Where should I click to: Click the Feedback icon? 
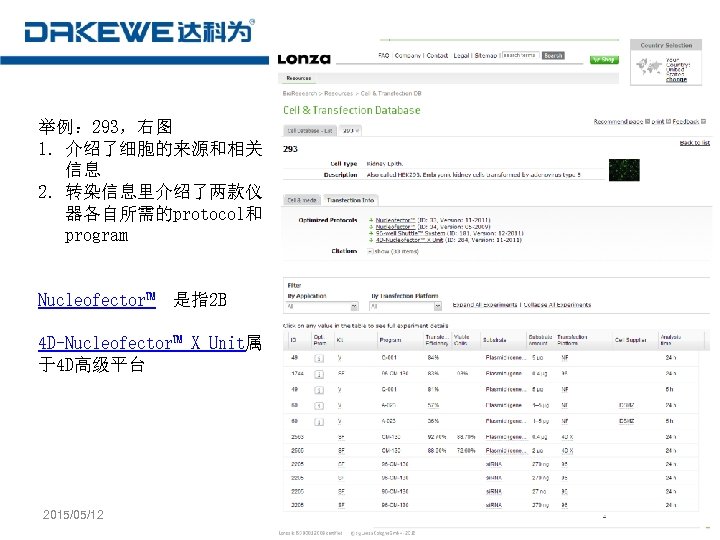coord(703,122)
